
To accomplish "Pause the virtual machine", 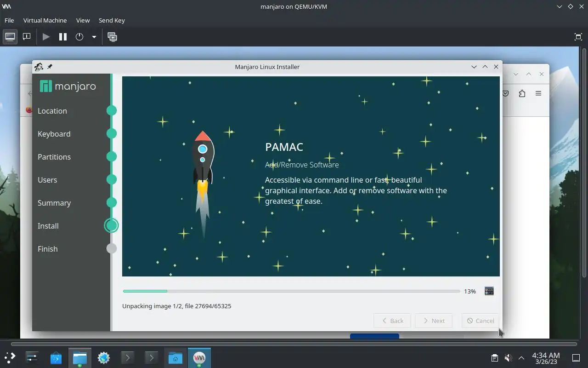I will pyautogui.click(x=63, y=37).
